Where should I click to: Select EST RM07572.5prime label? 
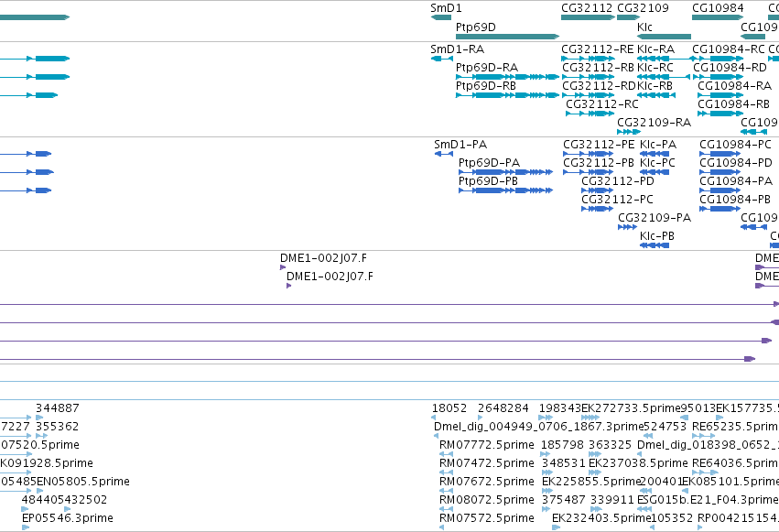pos(487,517)
